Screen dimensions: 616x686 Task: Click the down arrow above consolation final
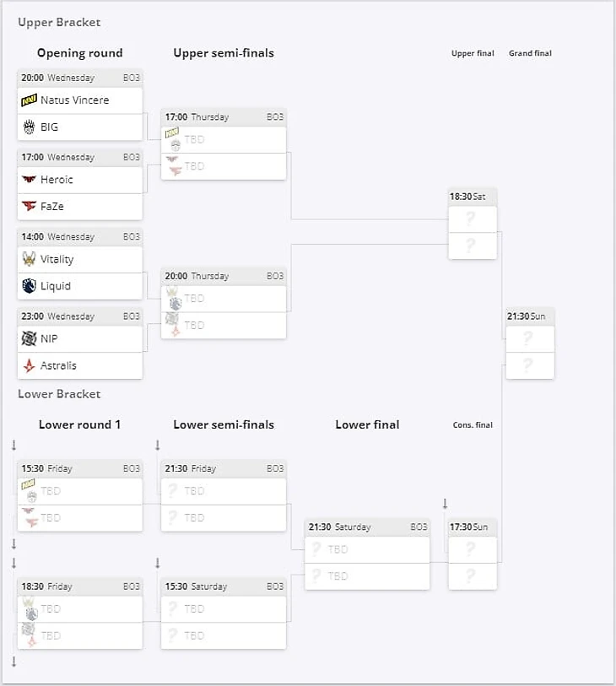coord(445,504)
